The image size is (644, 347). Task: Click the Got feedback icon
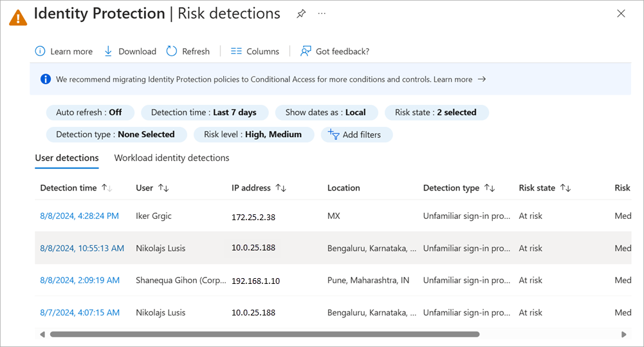tap(306, 52)
